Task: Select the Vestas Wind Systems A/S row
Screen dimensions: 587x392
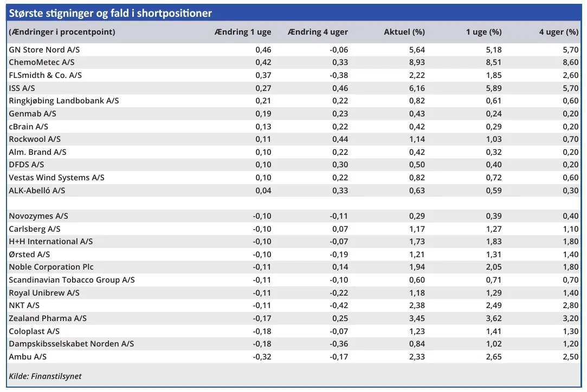Action: pyautogui.click(x=57, y=178)
